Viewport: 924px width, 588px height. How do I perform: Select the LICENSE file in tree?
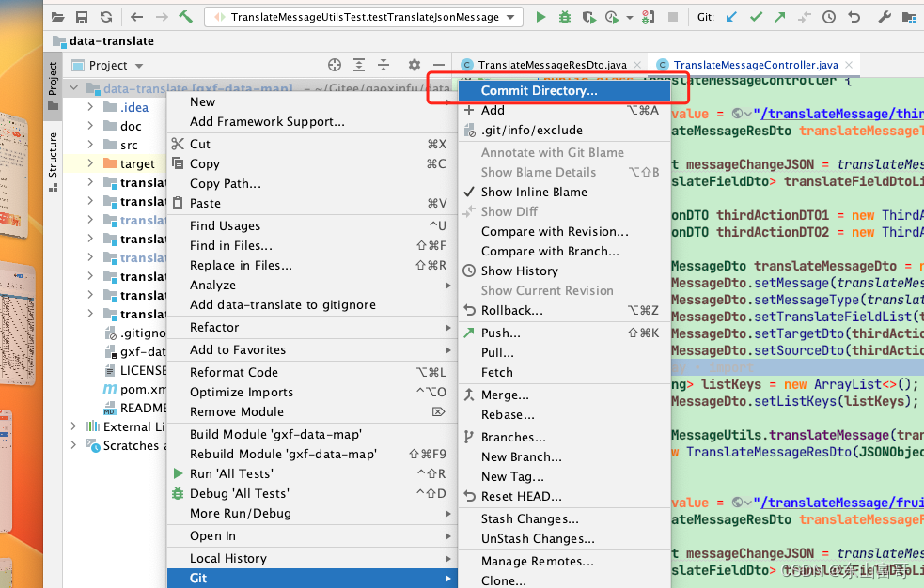143,370
